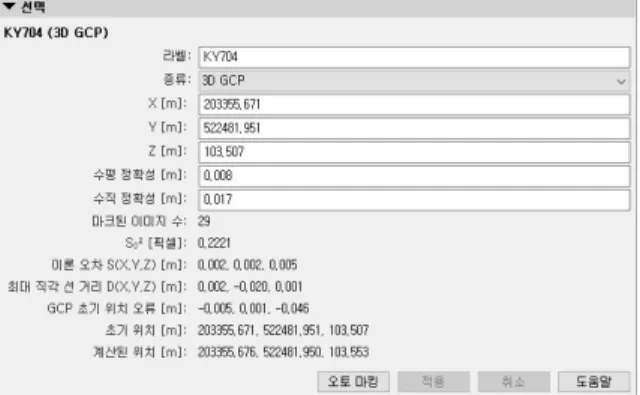Click the 오토 마킹 button
Image resolution: width=640 pixels, height=395 pixels.
click(353, 382)
